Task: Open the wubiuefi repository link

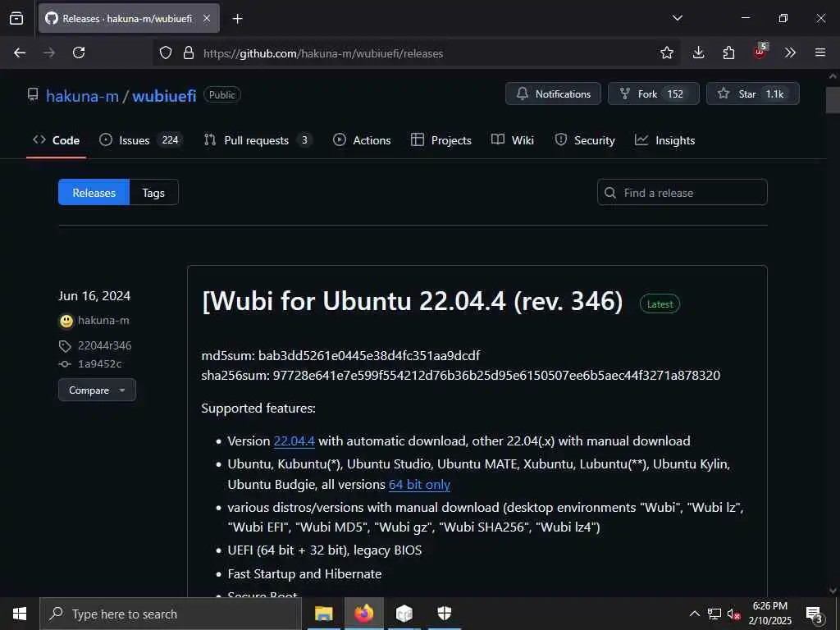Action: (164, 96)
